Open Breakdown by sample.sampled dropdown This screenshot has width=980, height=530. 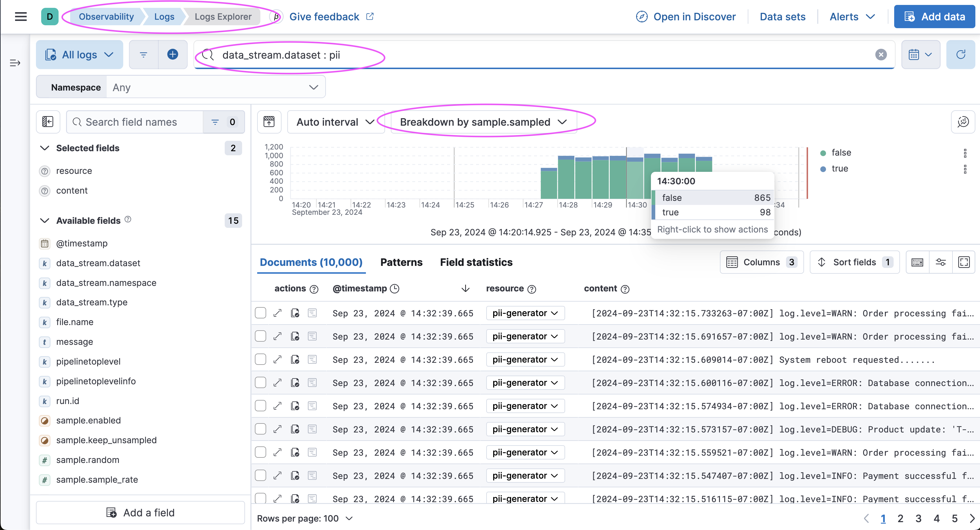[483, 122]
